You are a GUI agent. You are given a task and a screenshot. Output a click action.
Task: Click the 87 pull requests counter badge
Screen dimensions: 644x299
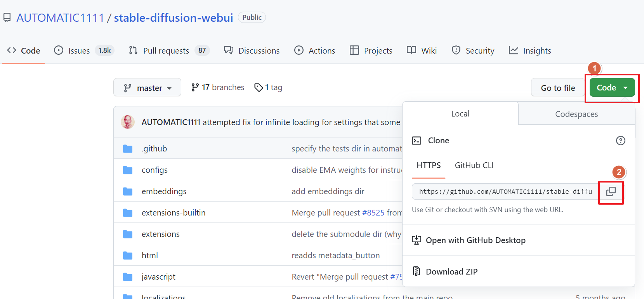202,50
